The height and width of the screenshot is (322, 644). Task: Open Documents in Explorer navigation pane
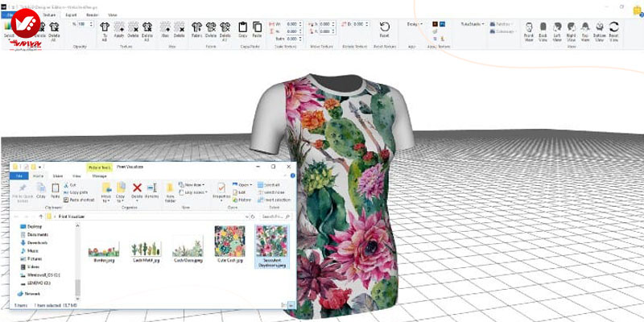(34, 234)
